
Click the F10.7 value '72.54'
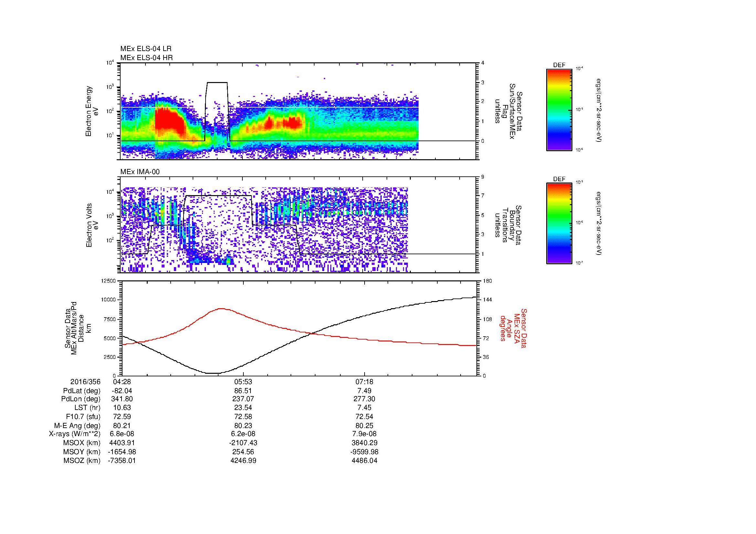pos(365,417)
